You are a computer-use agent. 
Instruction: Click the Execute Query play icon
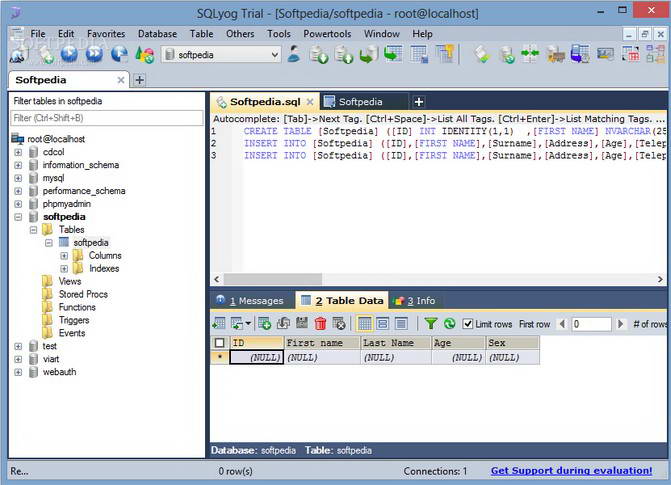pos(69,54)
